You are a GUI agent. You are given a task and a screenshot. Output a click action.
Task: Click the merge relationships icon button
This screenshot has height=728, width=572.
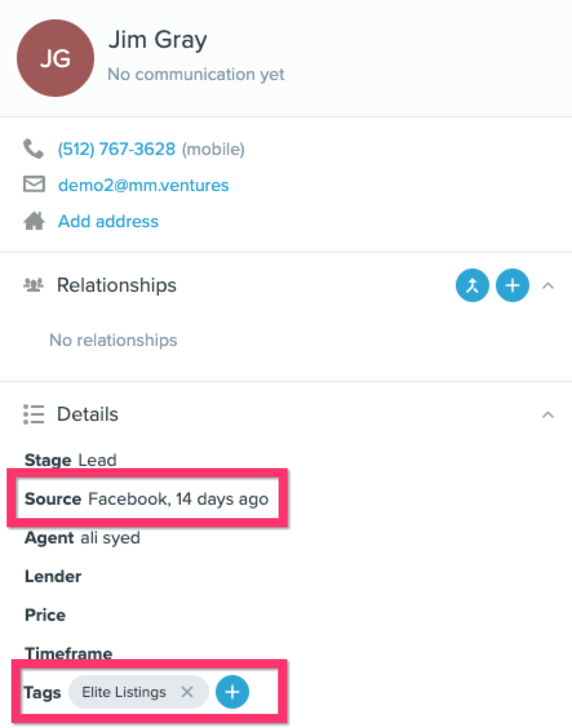[x=473, y=285]
